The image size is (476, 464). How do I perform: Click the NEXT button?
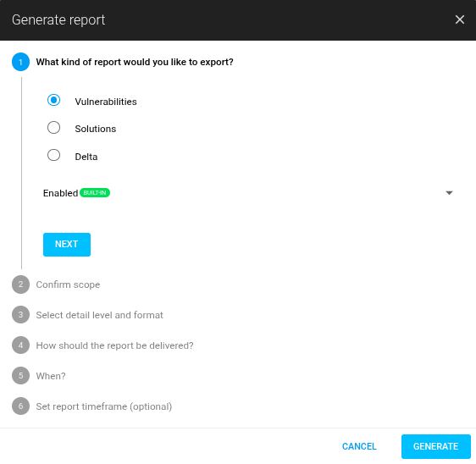pos(67,245)
